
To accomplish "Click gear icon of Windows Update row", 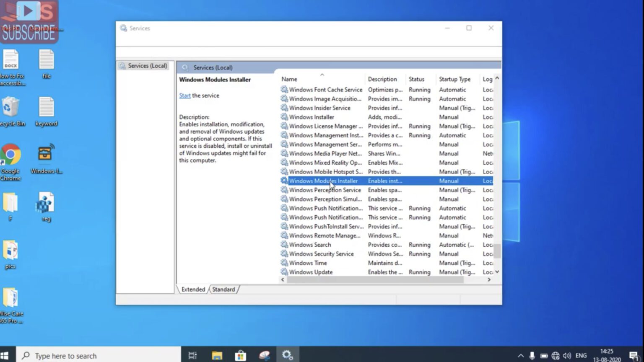I will [x=284, y=272].
